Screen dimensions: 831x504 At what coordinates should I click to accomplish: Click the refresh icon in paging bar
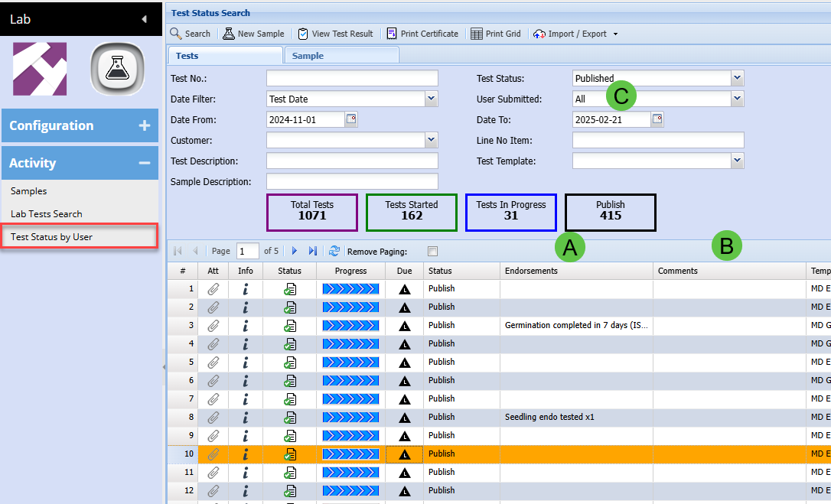coord(334,251)
